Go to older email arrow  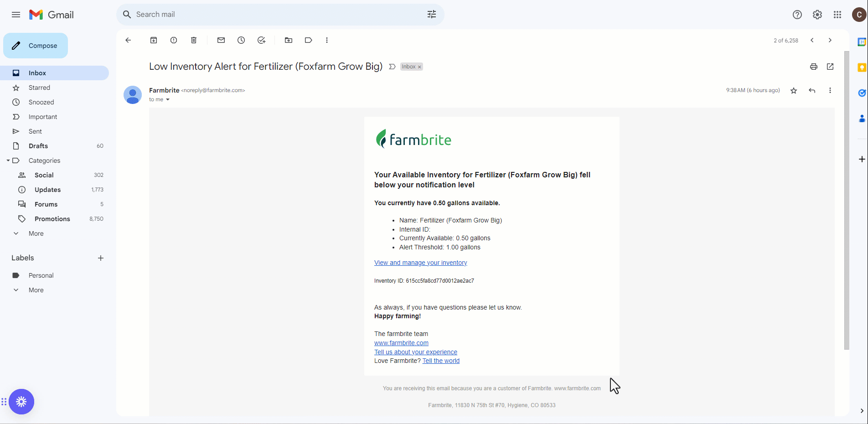click(830, 40)
